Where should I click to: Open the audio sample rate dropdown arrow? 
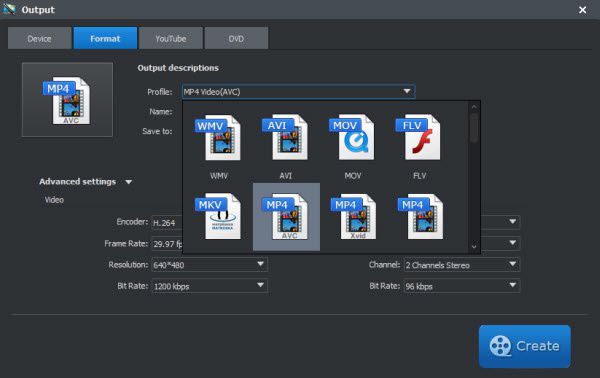tap(513, 243)
